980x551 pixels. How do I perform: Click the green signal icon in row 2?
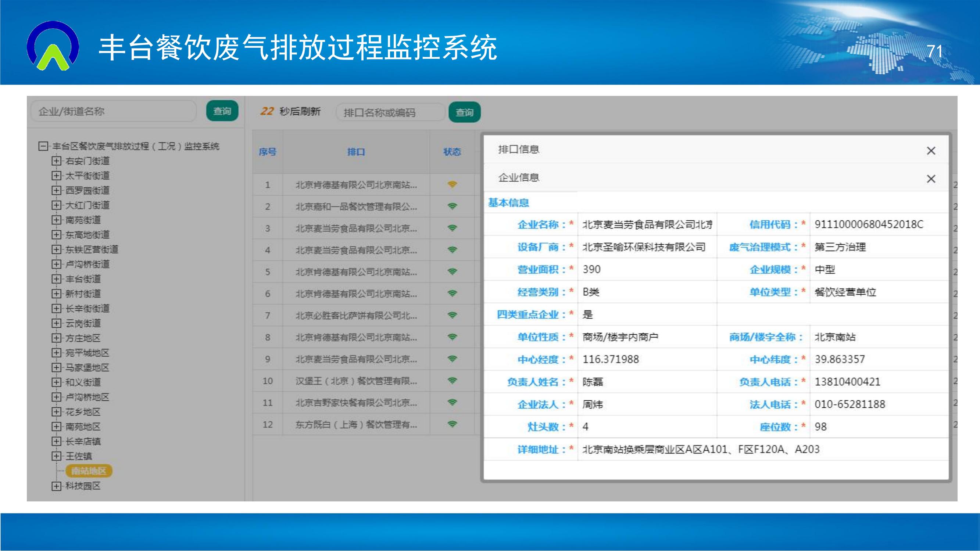(452, 206)
